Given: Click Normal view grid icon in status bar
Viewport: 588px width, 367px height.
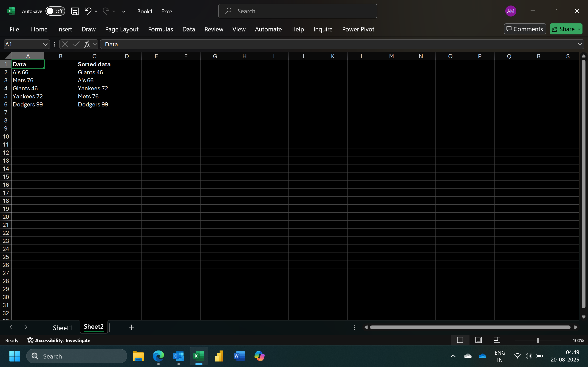Looking at the screenshot, I should point(460,340).
